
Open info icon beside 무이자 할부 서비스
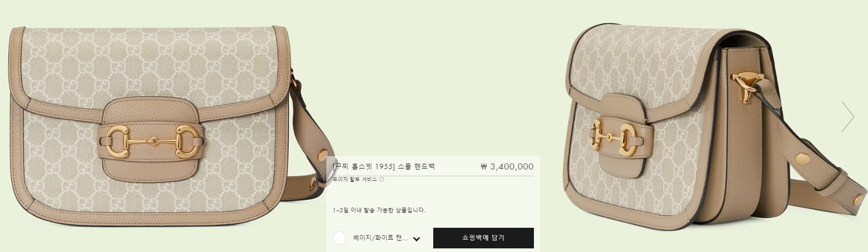tap(382, 179)
